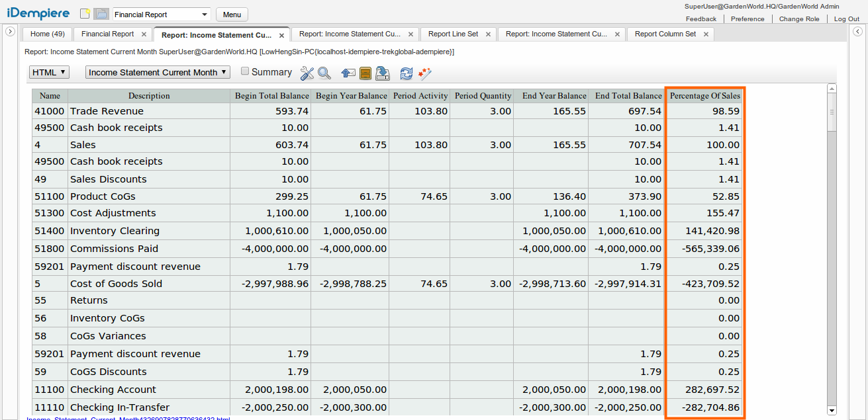Refresh the report with the refresh icon
This screenshot has height=420, width=868.
[x=406, y=73]
